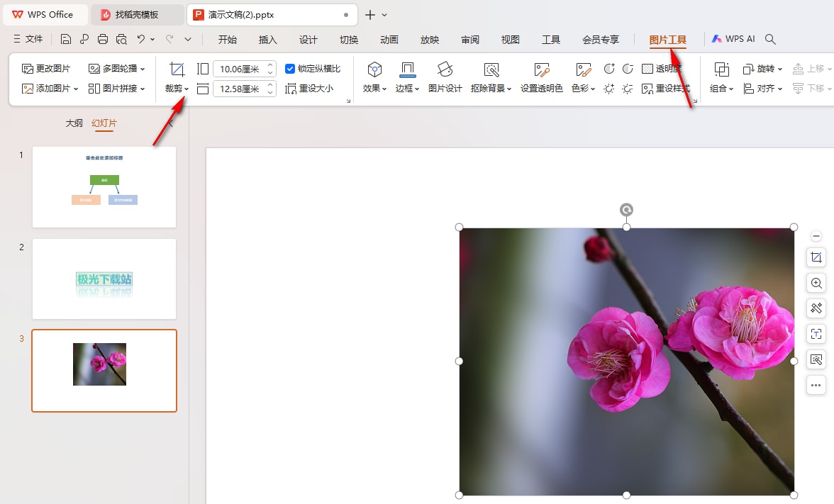Viewport: 834px width, 504px height.
Task: Decrease width with the down stepper arrow
Action: (x=270, y=92)
